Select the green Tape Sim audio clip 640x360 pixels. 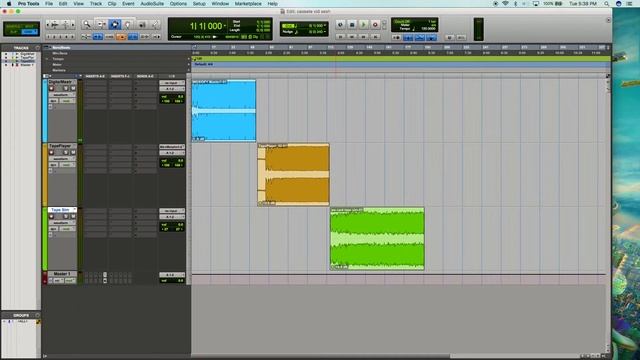pyautogui.click(x=377, y=238)
